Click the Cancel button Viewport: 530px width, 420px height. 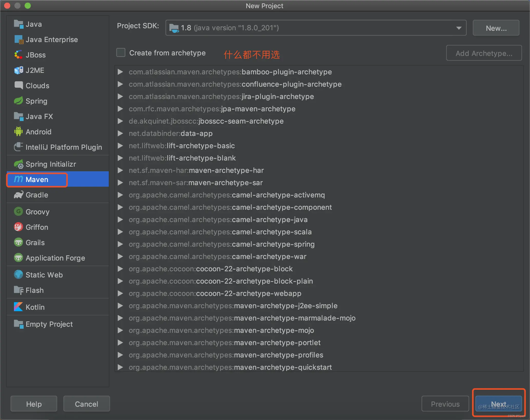coord(86,404)
